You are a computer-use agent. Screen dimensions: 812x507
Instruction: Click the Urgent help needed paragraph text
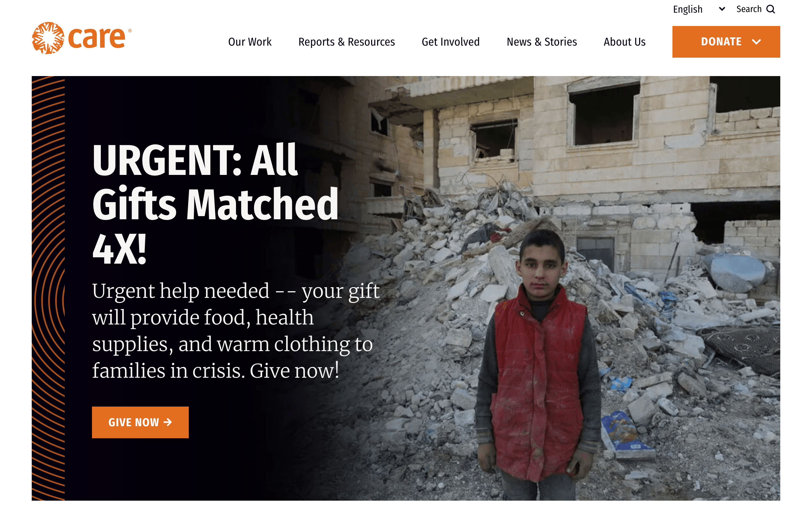(236, 331)
